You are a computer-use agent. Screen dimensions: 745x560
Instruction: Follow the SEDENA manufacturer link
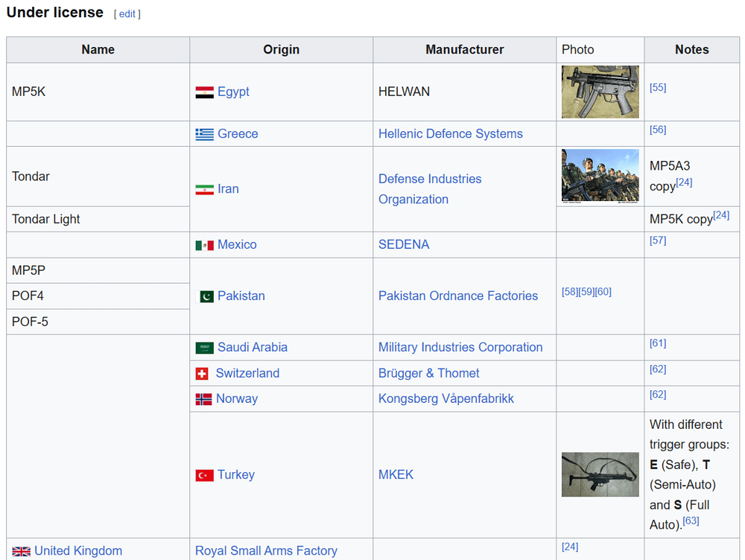(x=404, y=244)
